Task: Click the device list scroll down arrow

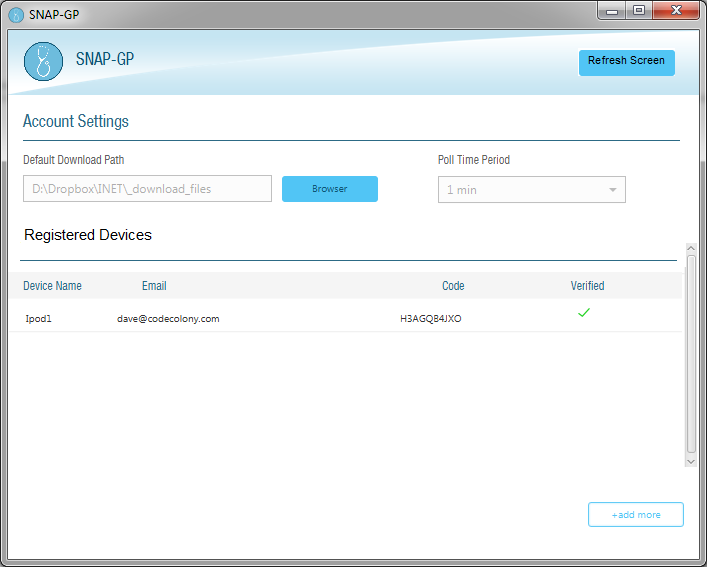Action: [690, 461]
